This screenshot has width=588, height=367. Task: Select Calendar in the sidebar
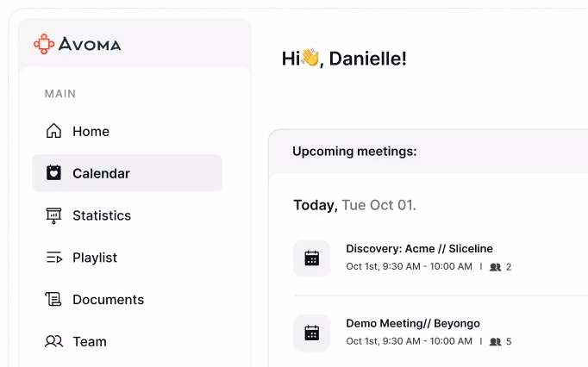101,173
